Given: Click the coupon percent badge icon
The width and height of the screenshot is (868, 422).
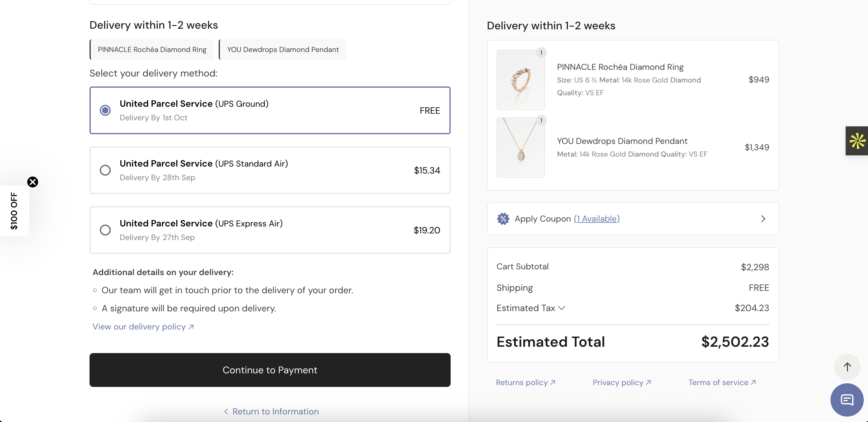Looking at the screenshot, I should (x=503, y=219).
